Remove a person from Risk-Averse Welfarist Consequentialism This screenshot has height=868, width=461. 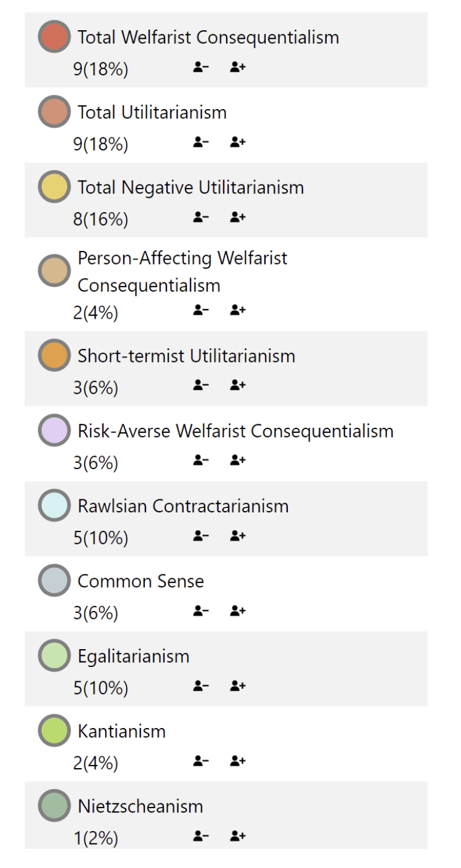(201, 461)
